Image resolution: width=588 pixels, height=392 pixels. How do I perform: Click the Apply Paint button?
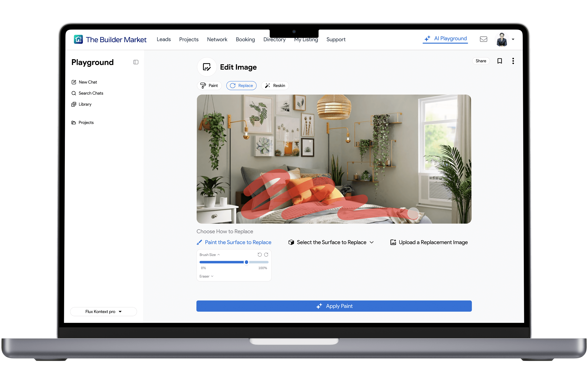tap(334, 306)
